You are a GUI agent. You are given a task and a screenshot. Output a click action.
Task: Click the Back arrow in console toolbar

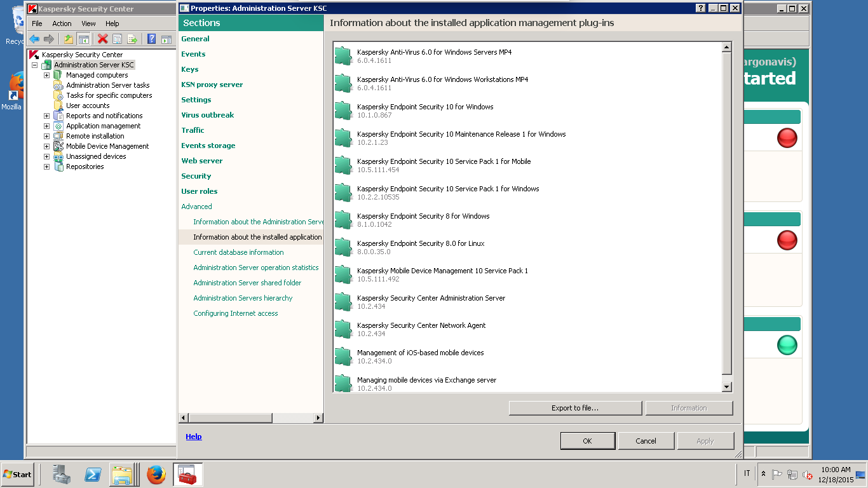(x=34, y=39)
